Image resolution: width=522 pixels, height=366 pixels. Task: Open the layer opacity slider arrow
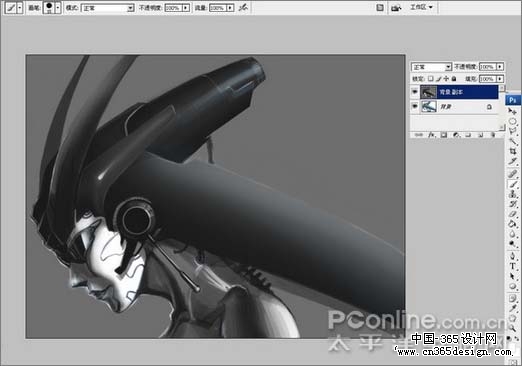tap(500, 67)
